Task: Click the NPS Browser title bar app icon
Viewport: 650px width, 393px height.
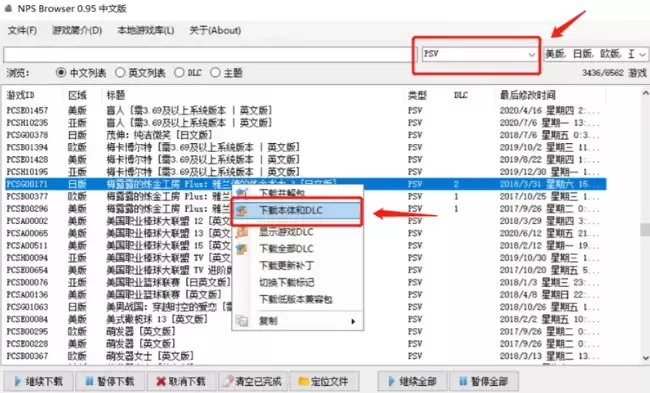Action: tap(7, 8)
